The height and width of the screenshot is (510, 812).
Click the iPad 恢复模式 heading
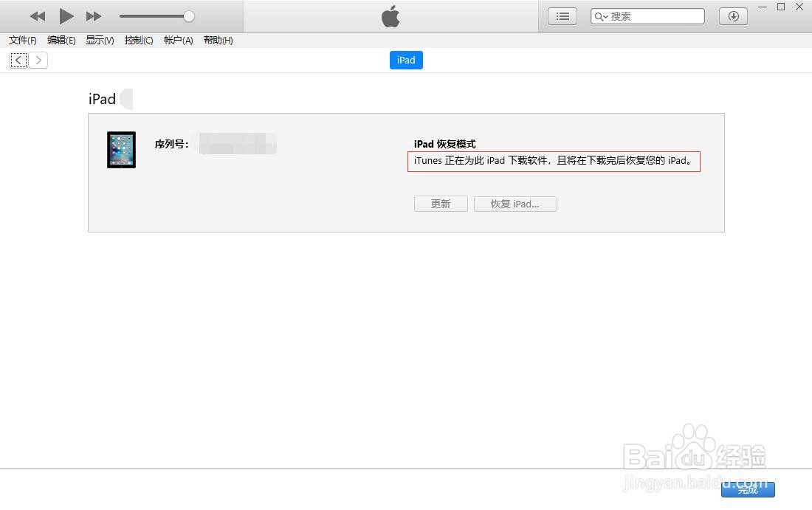(445, 144)
